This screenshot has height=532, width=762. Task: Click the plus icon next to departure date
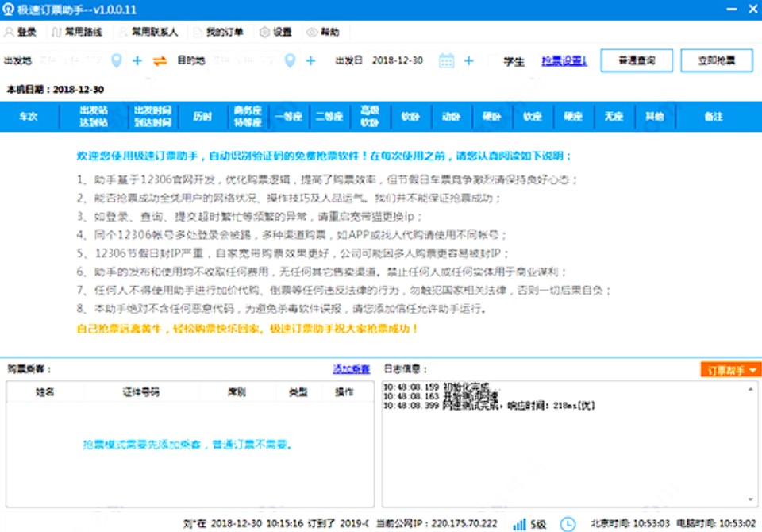pos(468,61)
